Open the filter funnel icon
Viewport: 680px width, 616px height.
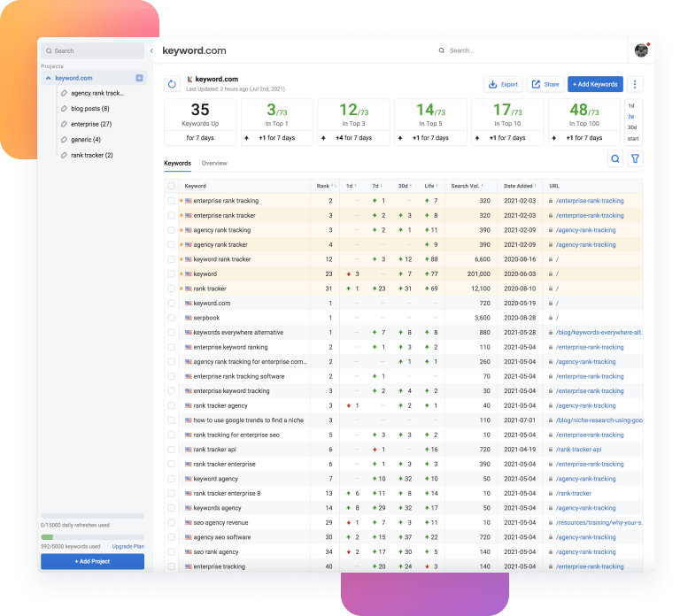point(635,159)
